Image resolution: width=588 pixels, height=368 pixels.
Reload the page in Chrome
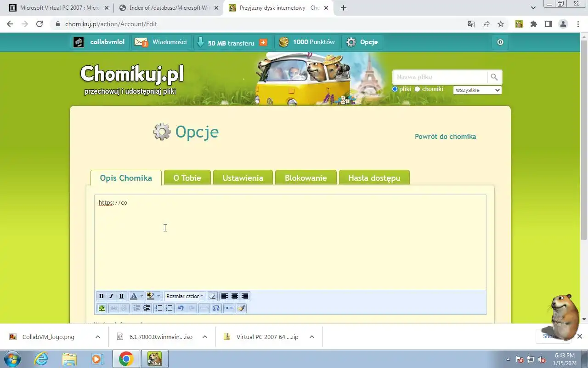click(x=40, y=24)
